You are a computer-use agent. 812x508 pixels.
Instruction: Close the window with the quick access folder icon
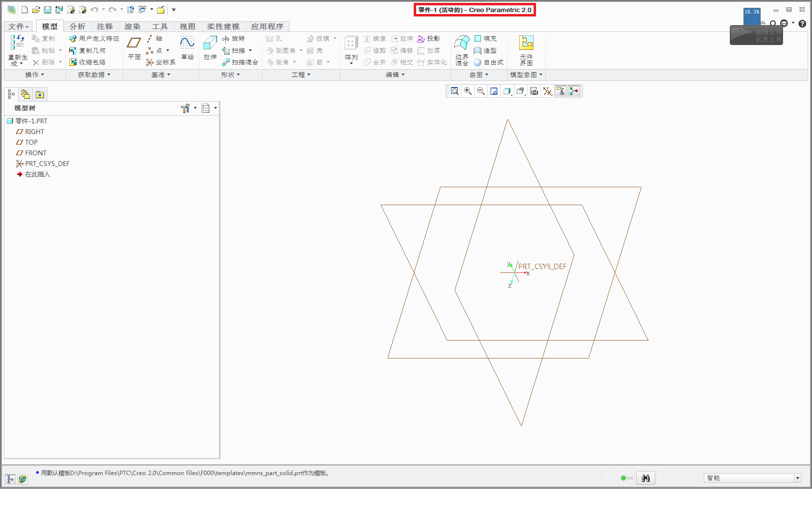[x=161, y=10]
